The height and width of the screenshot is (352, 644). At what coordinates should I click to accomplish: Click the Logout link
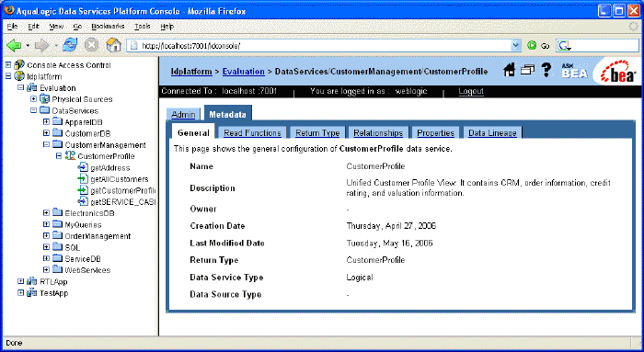click(x=471, y=91)
